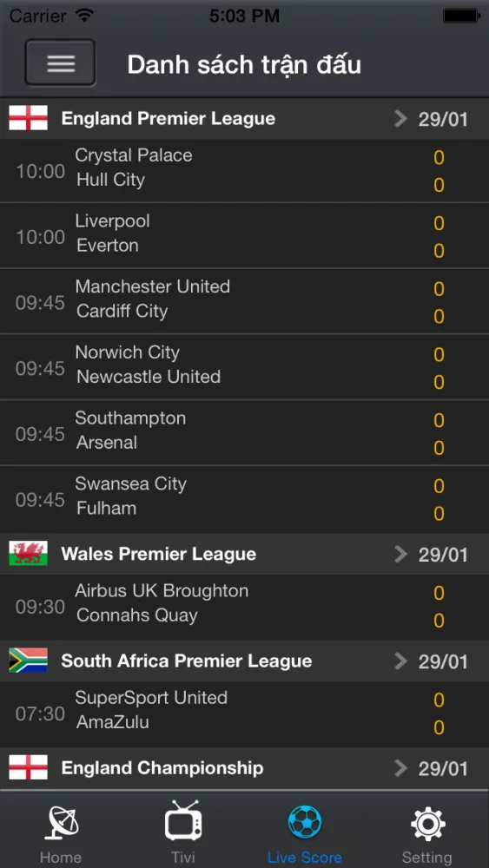
Task: Expand South Africa Premier League chevron
Action: pyautogui.click(x=400, y=661)
